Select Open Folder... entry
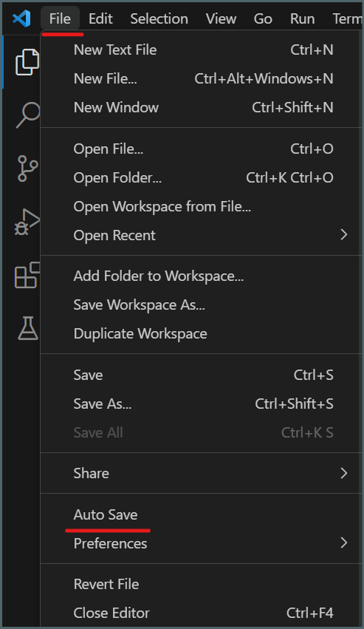This screenshot has height=629, width=364. click(x=202, y=177)
